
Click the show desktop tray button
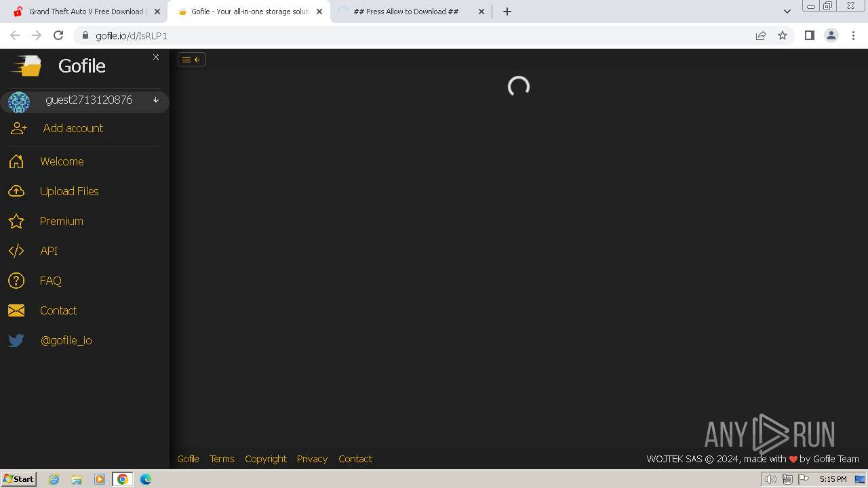coord(859,479)
